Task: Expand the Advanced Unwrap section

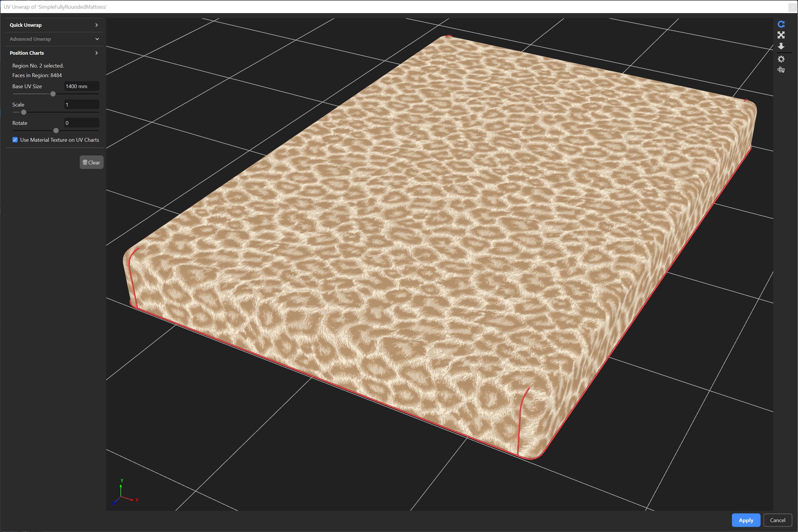Action: pyautogui.click(x=54, y=39)
